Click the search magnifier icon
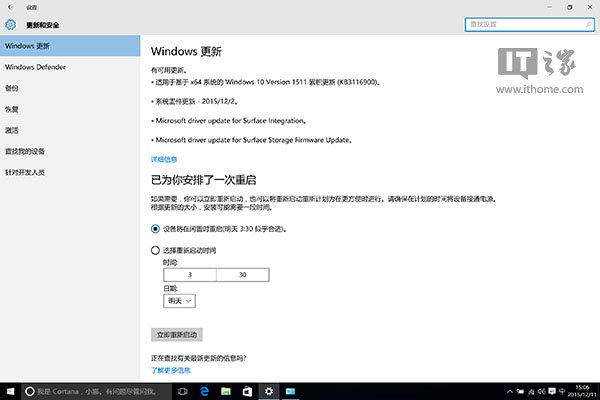The height and width of the screenshot is (400, 600). [x=589, y=24]
